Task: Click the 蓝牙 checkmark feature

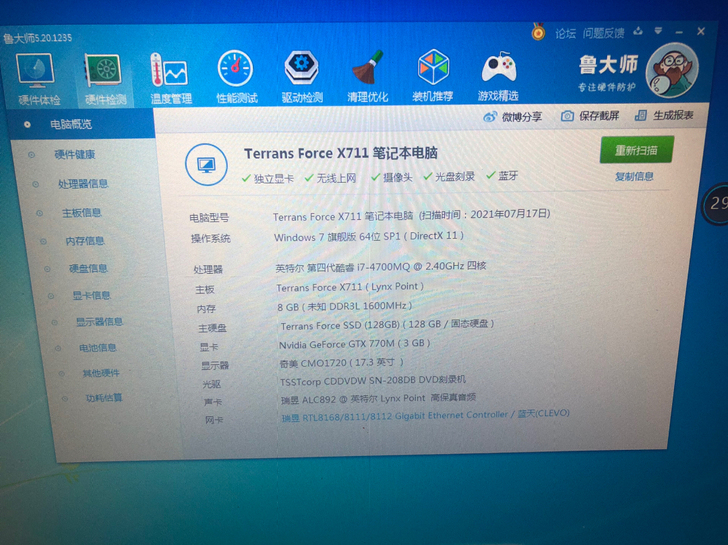Action: pos(502,175)
